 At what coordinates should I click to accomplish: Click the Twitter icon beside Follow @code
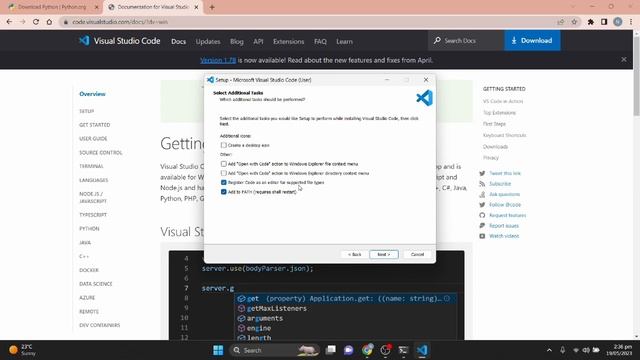482,205
